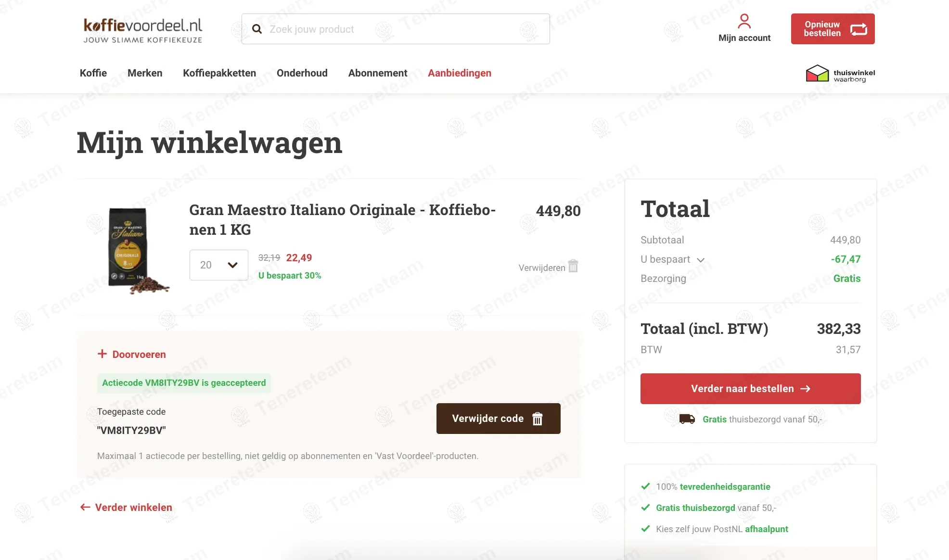This screenshot has height=560, width=949.
Task: Click the total amount 382,33
Action: (x=839, y=329)
